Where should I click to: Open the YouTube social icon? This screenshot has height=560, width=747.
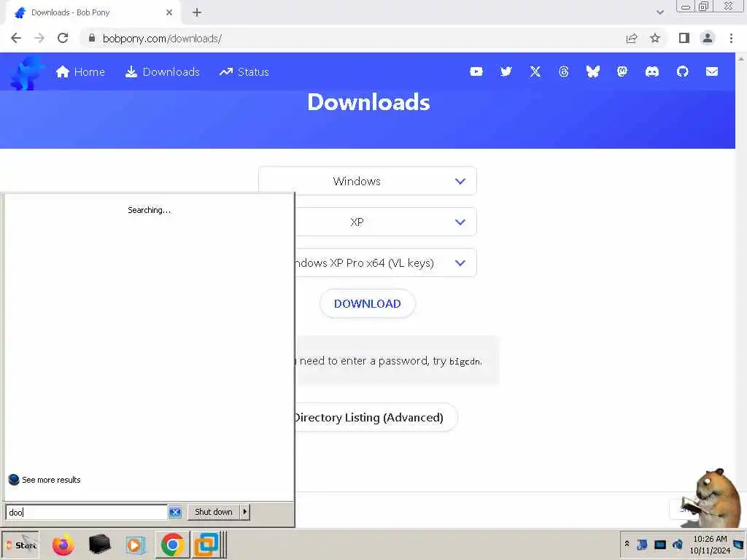tap(476, 71)
